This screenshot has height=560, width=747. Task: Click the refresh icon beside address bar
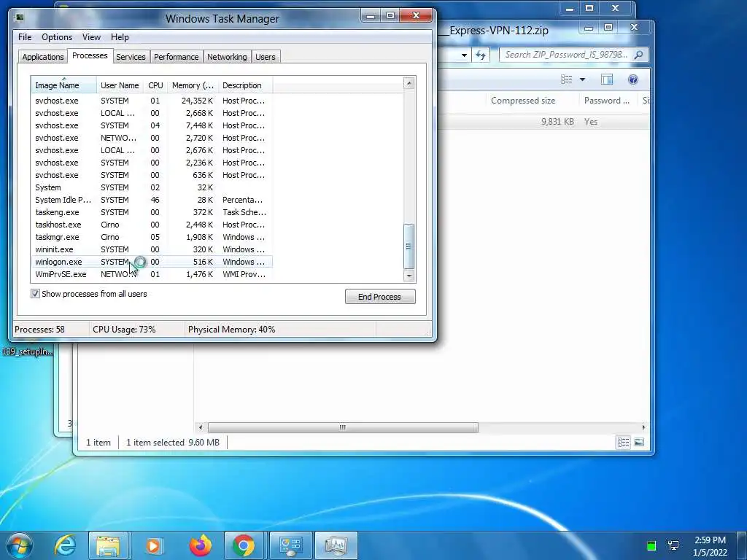coord(481,55)
